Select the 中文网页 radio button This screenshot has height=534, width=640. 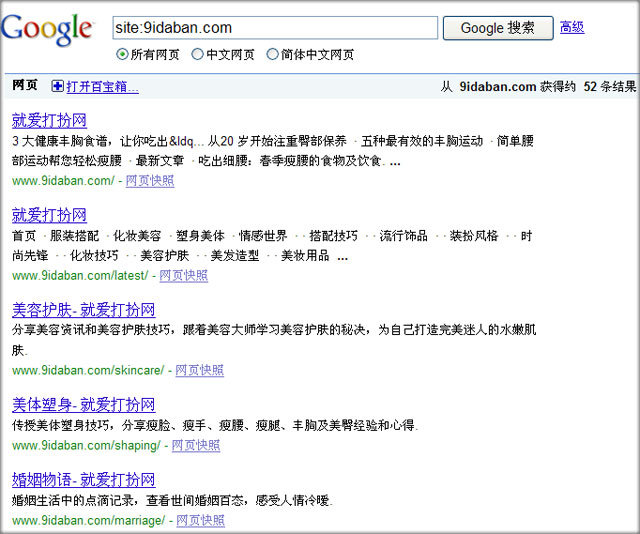198,54
